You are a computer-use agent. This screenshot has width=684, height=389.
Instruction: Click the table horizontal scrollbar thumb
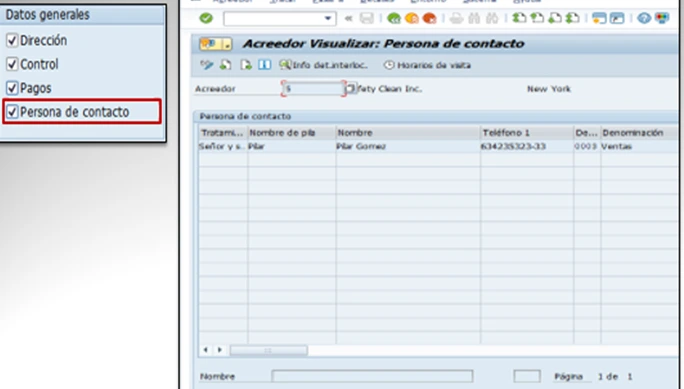click(x=269, y=350)
